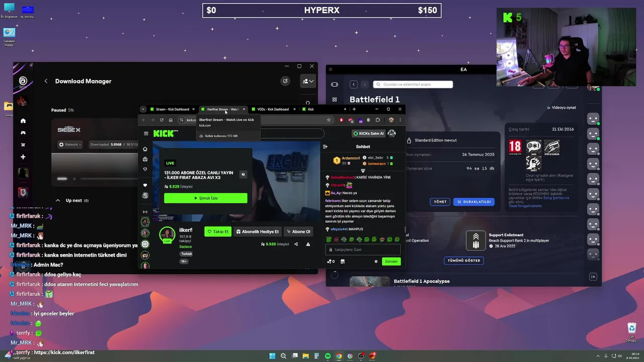Open EA app hamburger menu
This screenshot has width=644, height=362.
pos(330,69)
